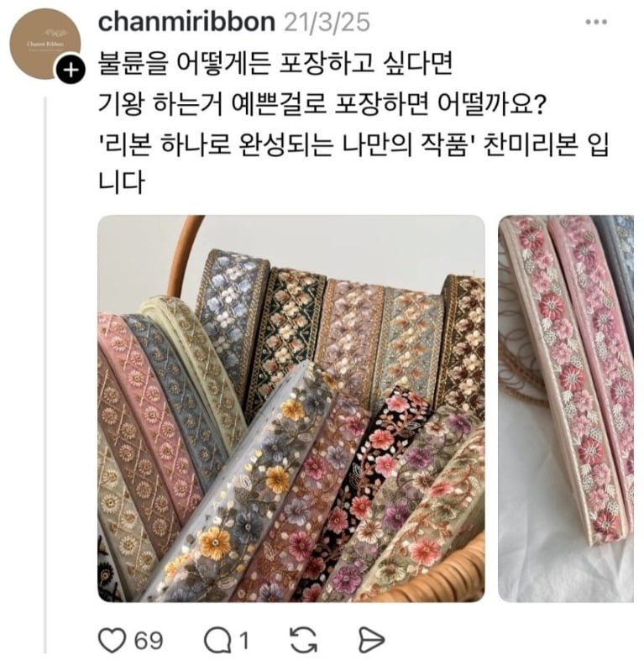The height and width of the screenshot is (660, 644).
Task: Tap the '찬미리본' brand name in the post
Action: coord(531,144)
